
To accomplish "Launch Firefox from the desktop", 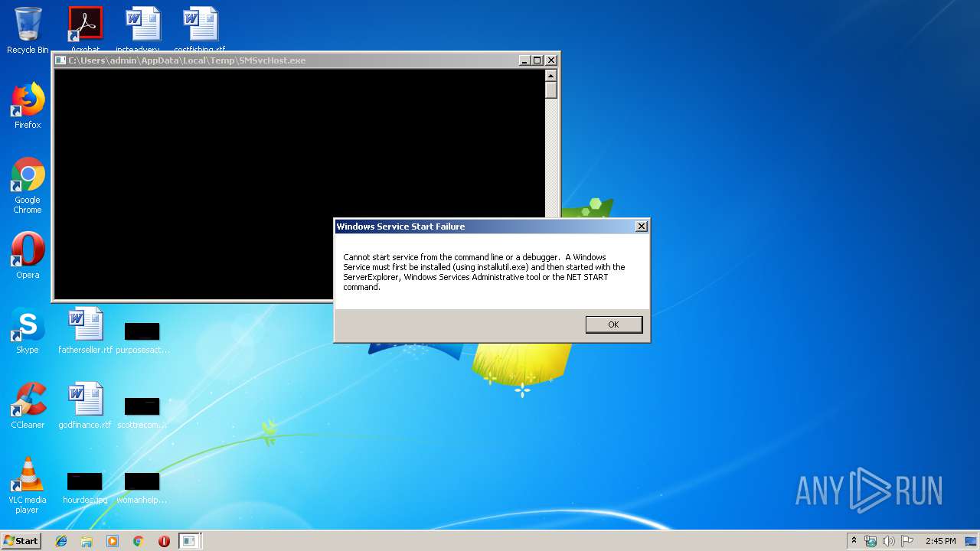I will (x=28, y=106).
